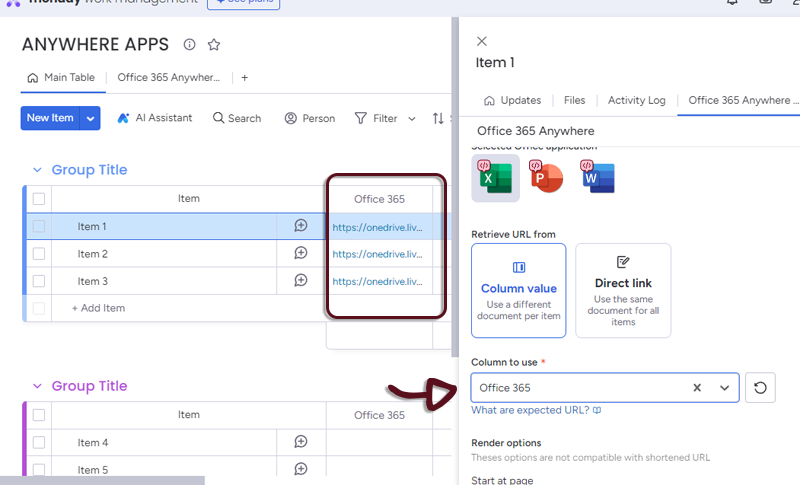Select the Excel application icon
Image resolution: width=800 pixels, height=485 pixels.
click(x=495, y=179)
